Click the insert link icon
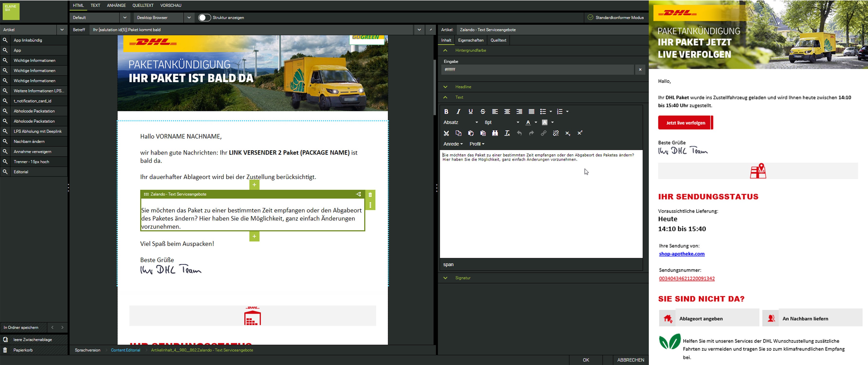 [543, 133]
